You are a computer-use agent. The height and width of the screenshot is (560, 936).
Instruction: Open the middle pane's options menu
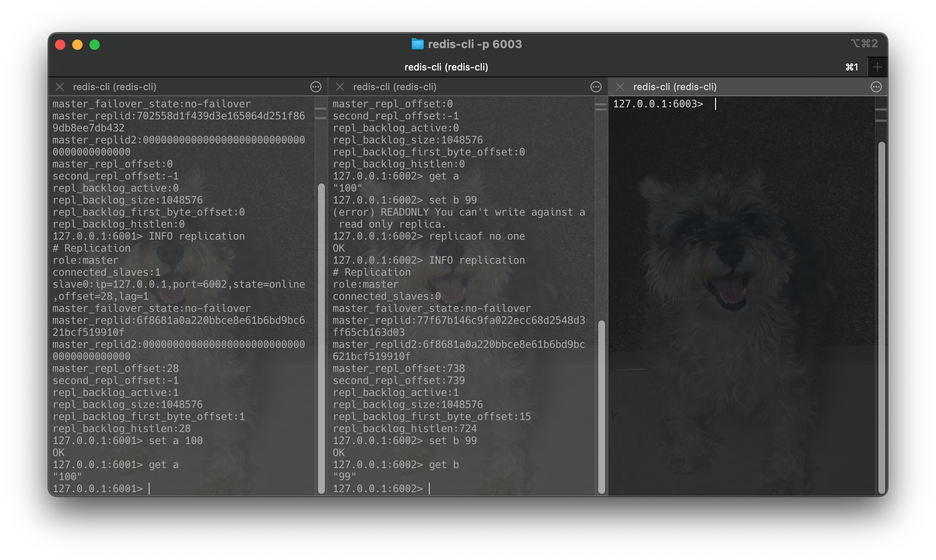[596, 87]
